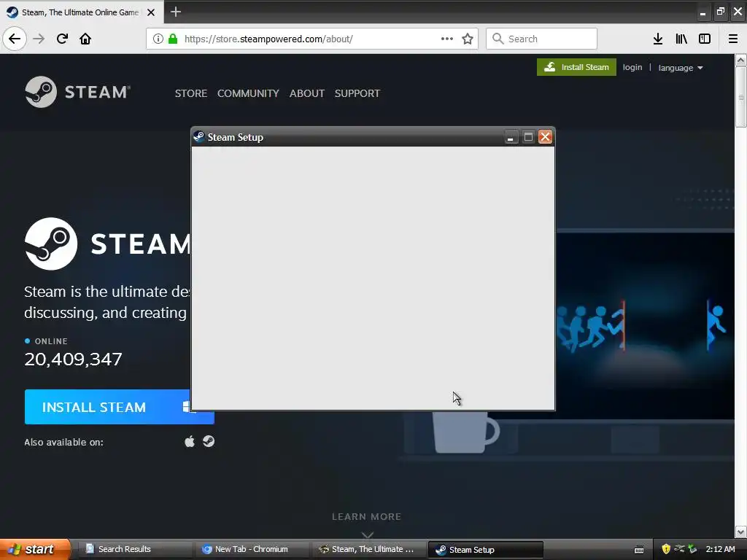Click the 20,409,347 online count
The width and height of the screenshot is (747, 560).
point(74,359)
